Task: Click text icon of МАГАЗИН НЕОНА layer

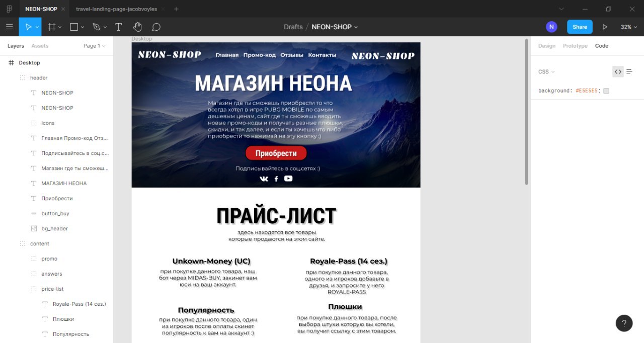Action: click(34, 183)
